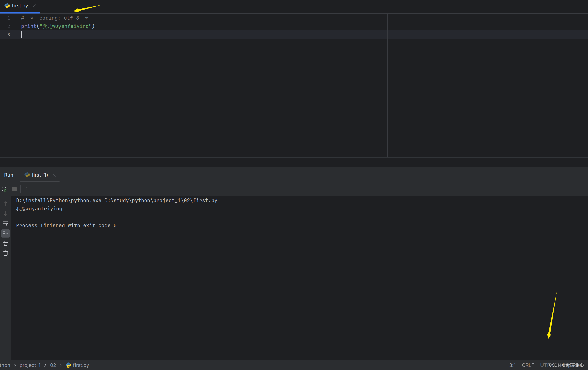Click line number 2 in gutter
Screen dimensions: 588x370
[9, 26]
